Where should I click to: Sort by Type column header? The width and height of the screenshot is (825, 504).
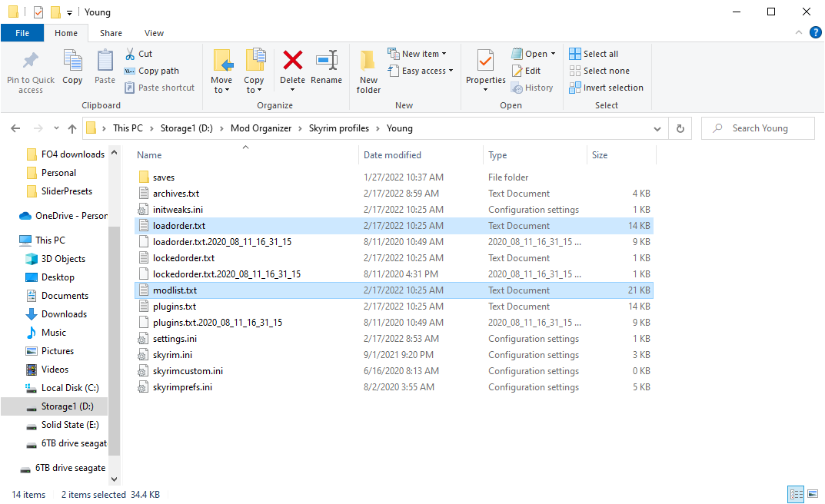(497, 155)
